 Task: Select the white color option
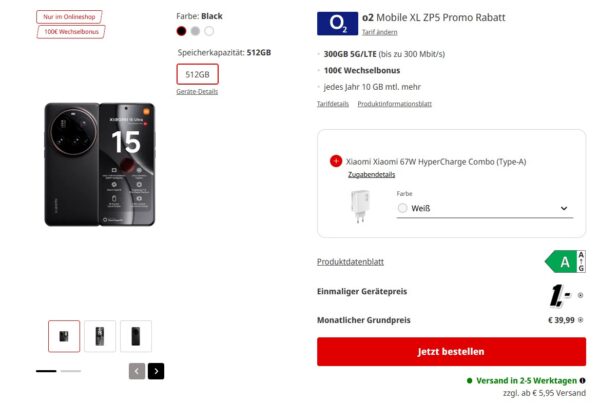coord(209,31)
